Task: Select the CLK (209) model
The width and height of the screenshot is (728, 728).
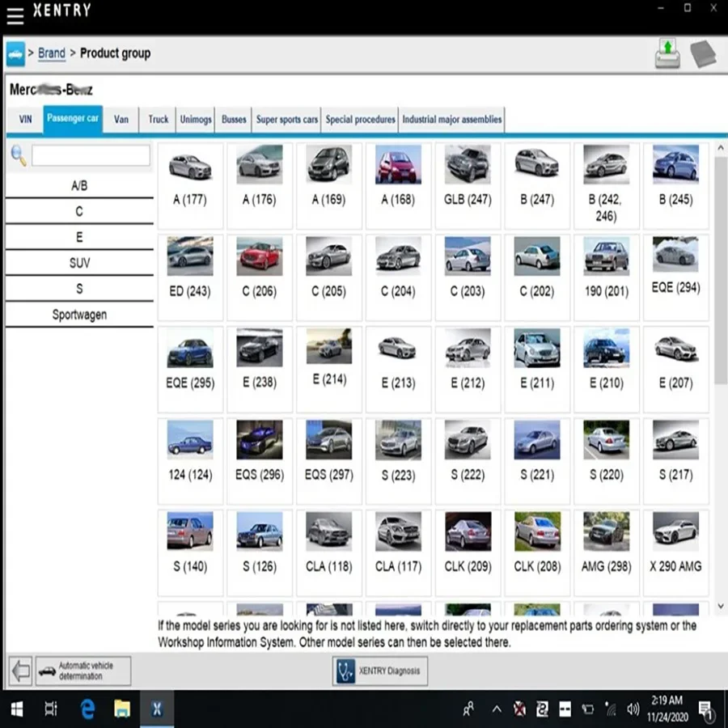Action: (x=468, y=552)
